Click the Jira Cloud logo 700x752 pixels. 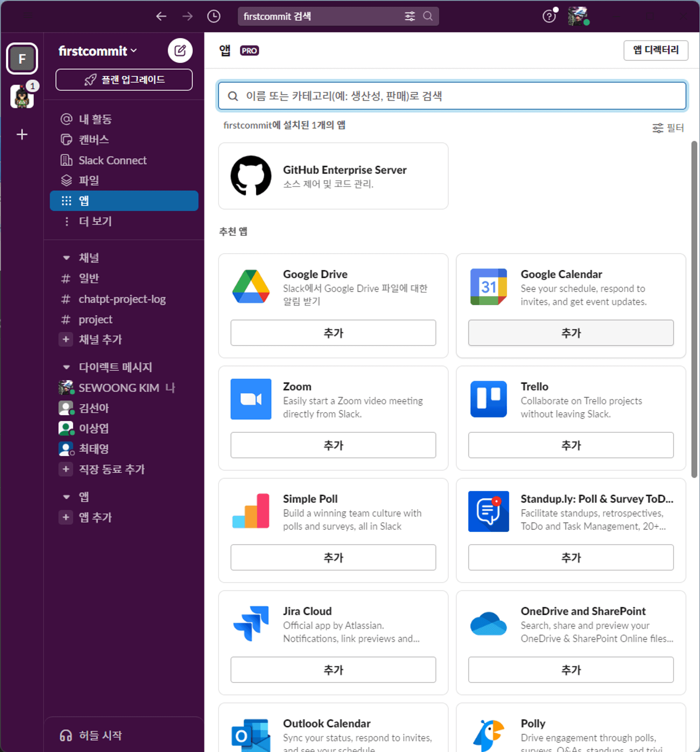point(251,624)
